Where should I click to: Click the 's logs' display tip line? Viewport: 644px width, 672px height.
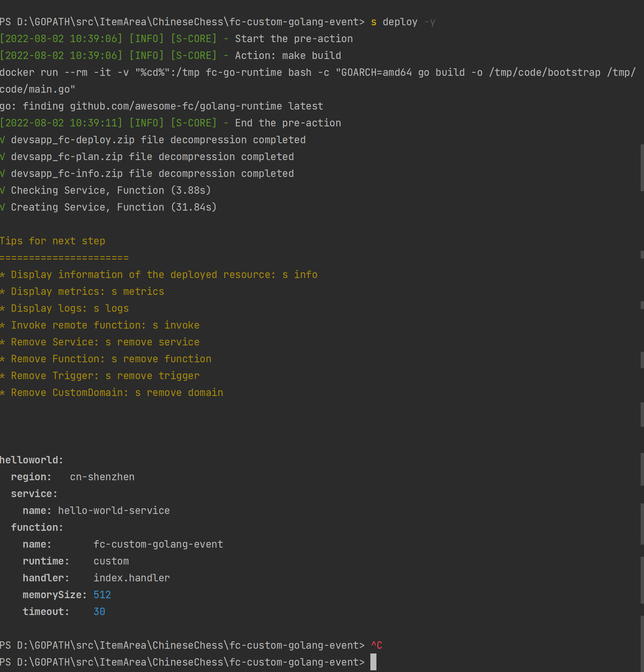pyautogui.click(x=64, y=308)
